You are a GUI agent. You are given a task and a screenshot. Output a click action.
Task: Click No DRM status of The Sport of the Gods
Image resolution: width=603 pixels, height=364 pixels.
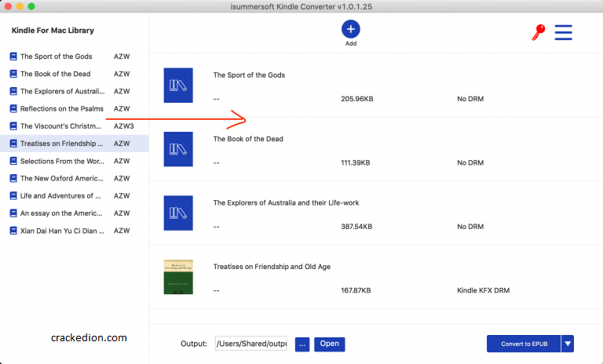coord(470,99)
